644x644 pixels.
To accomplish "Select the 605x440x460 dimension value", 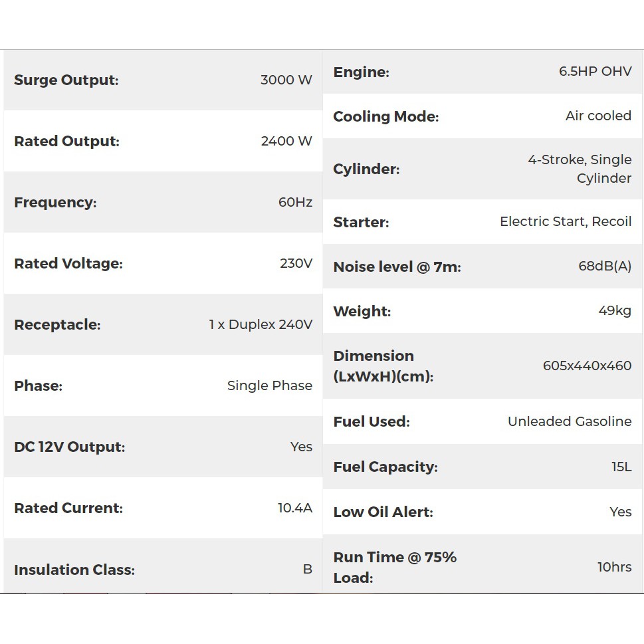I will pos(587,366).
